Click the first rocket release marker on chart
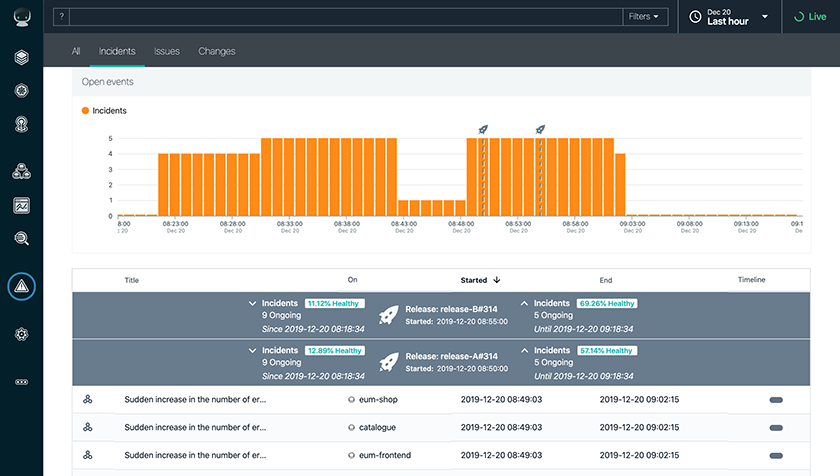Viewport: 840px width, 476px height. point(483,129)
